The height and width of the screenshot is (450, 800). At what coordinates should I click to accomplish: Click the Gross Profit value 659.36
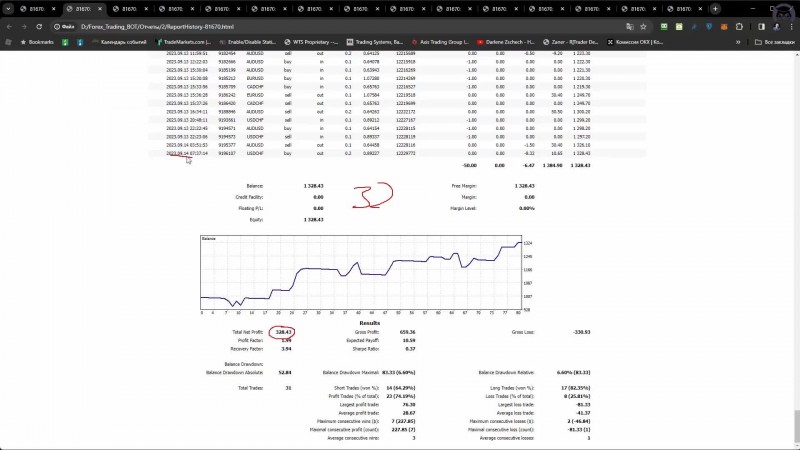(x=407, y=332)
